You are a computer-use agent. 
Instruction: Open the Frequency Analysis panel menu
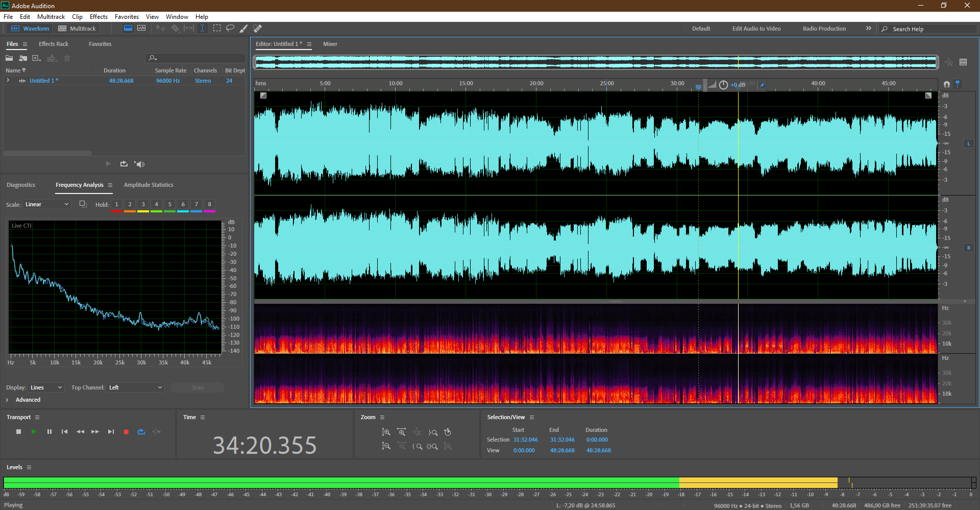coord(110,185)
